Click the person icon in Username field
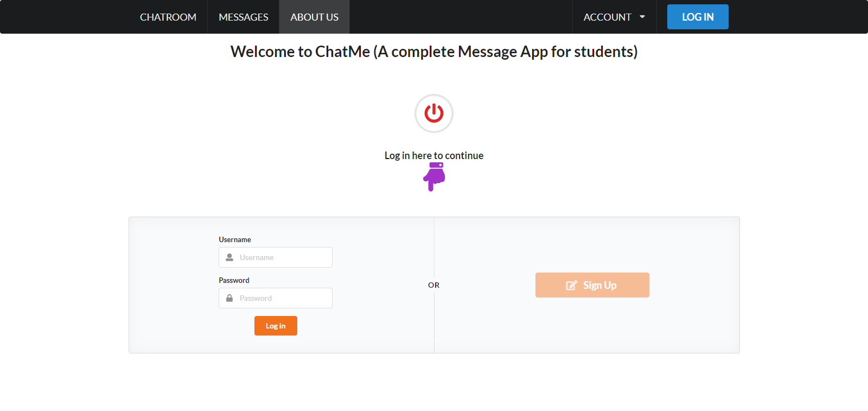This screenshot has width=868, height=411. 229,257
